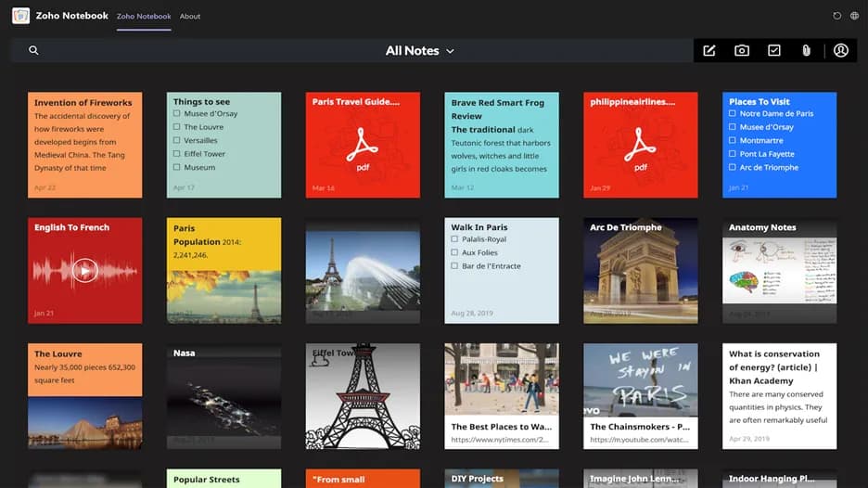Check Notre Dame de Paris box

[x=733, y=114]
